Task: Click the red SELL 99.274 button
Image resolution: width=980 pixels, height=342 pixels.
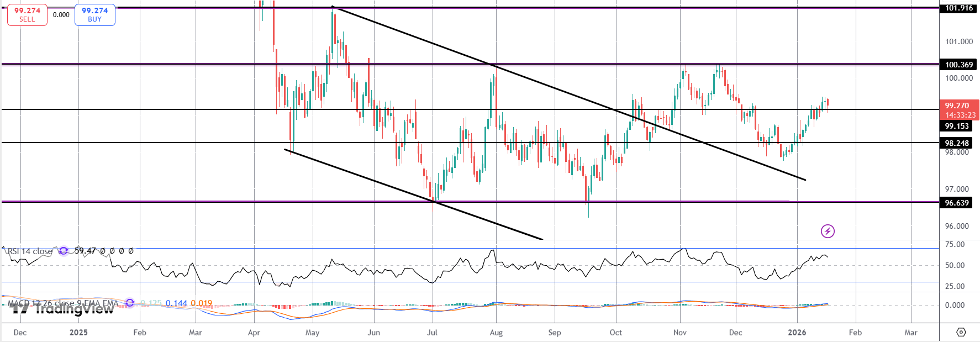Action: point(27,15)
